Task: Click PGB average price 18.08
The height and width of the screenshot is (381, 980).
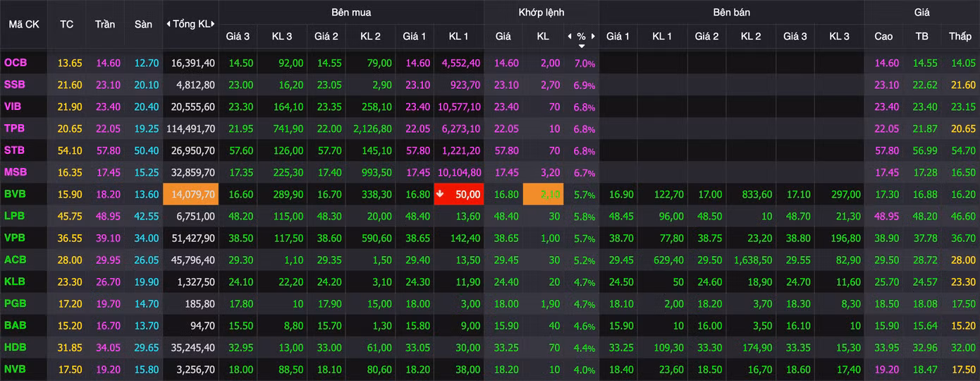Action: click(925, 303)
